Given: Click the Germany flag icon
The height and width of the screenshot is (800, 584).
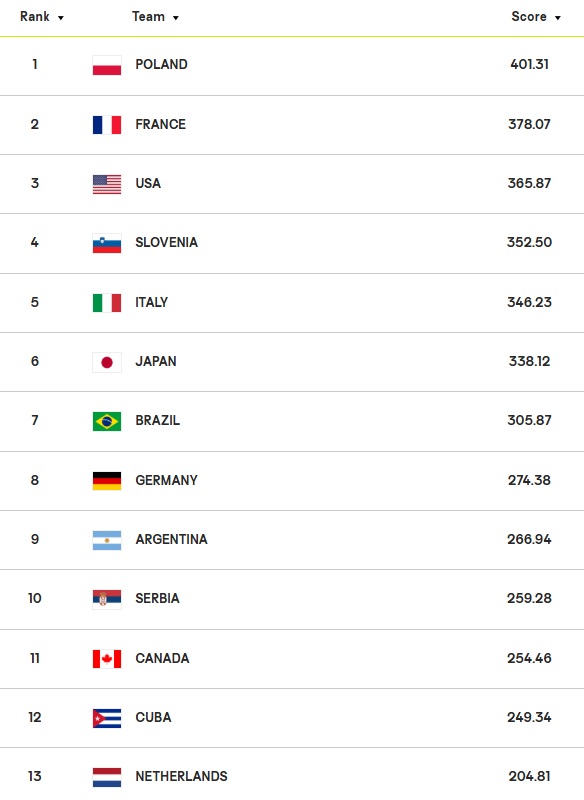Looking at the screenshot, I should (x=107, y=481).
